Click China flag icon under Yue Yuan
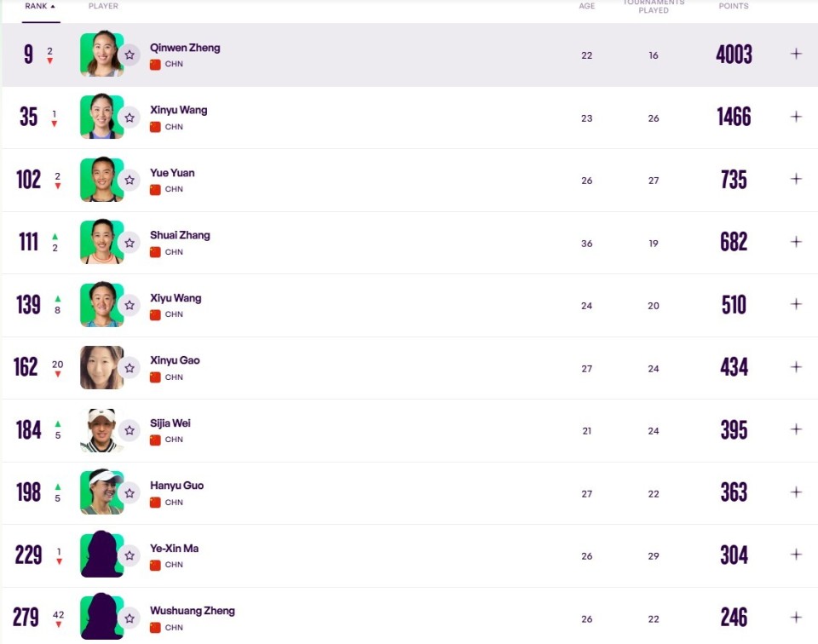 (155, 189)
